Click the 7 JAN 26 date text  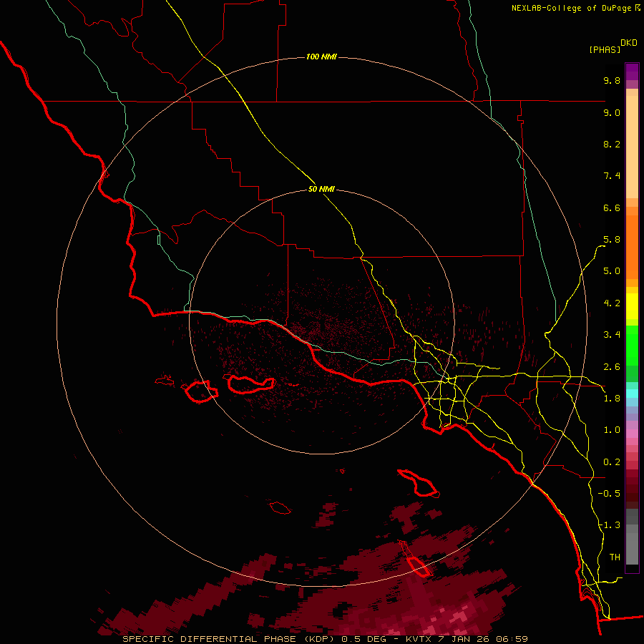tap(464, 639)
